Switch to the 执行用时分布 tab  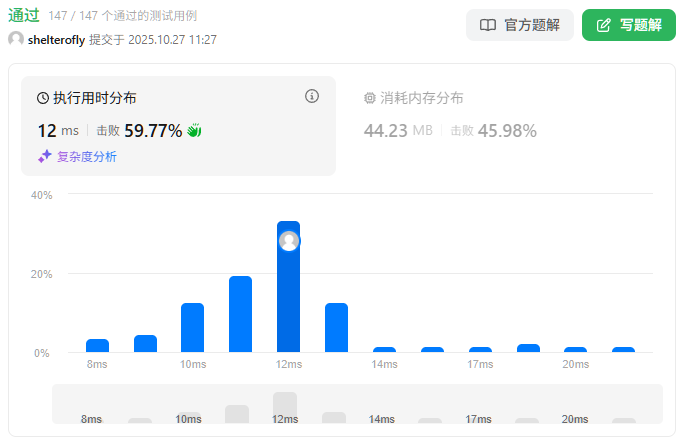94,98
